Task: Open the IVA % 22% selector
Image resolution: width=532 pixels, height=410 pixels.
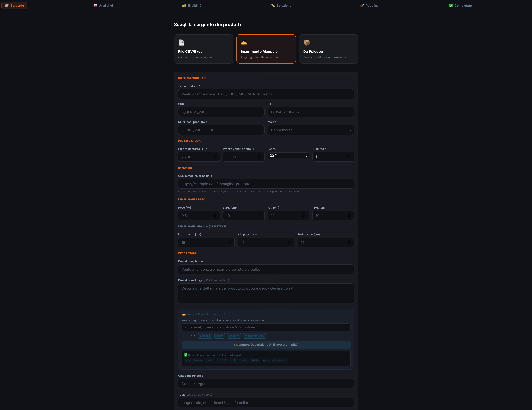Action: click(288, 155)
